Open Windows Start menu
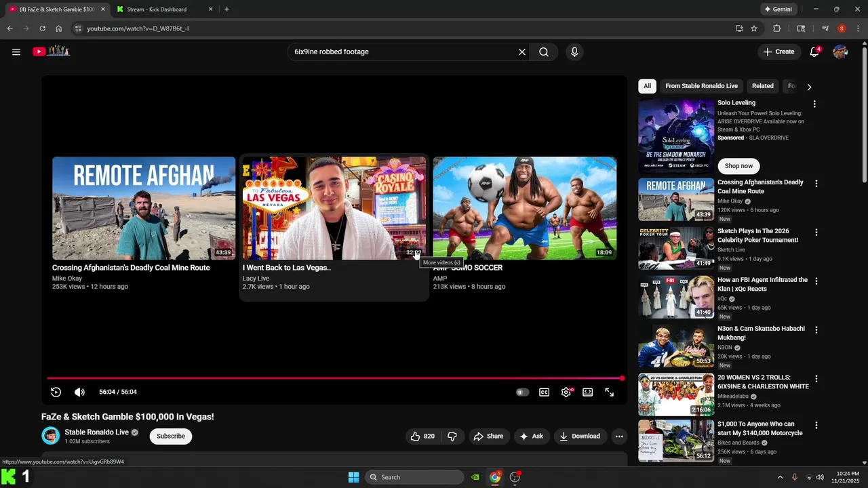This screenshot has width=868, height=488. (x=353, y=477)
